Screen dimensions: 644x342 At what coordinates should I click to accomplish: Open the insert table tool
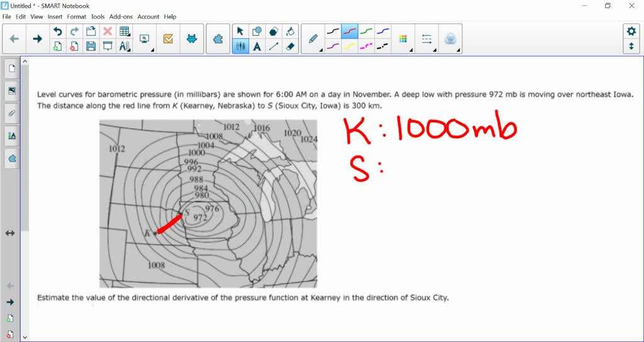125,31
